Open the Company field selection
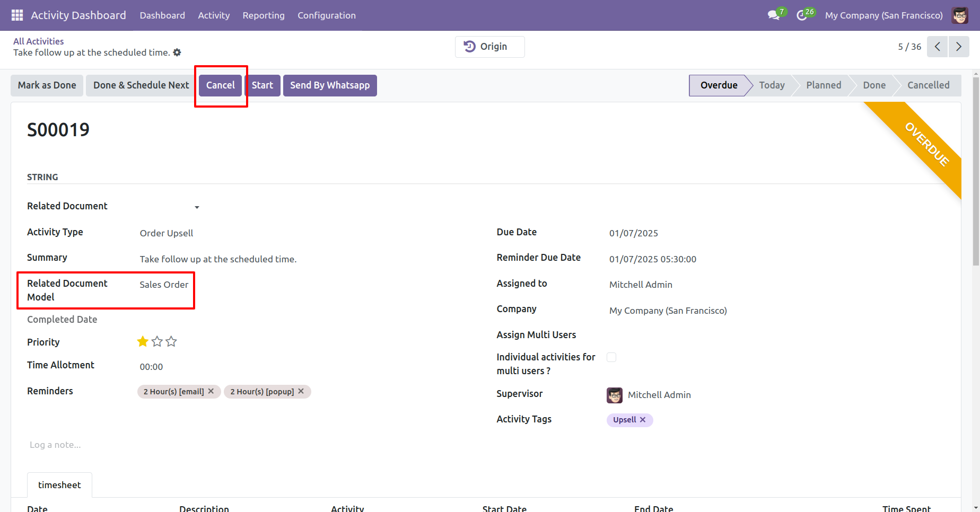 (668, 311)
